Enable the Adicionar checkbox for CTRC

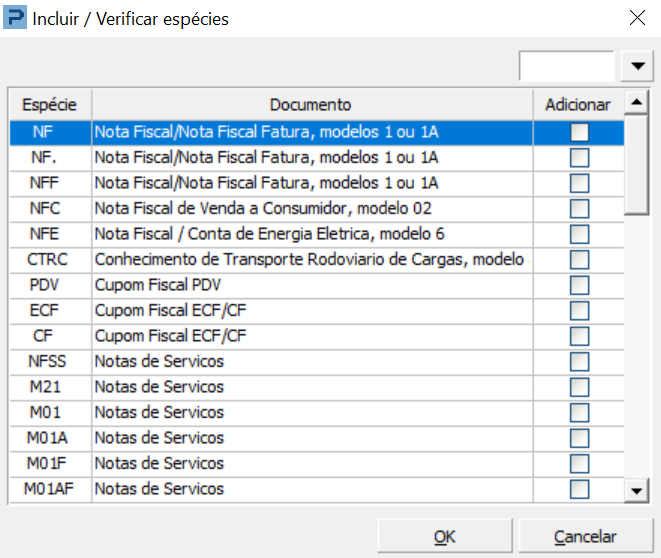[579, 260]
